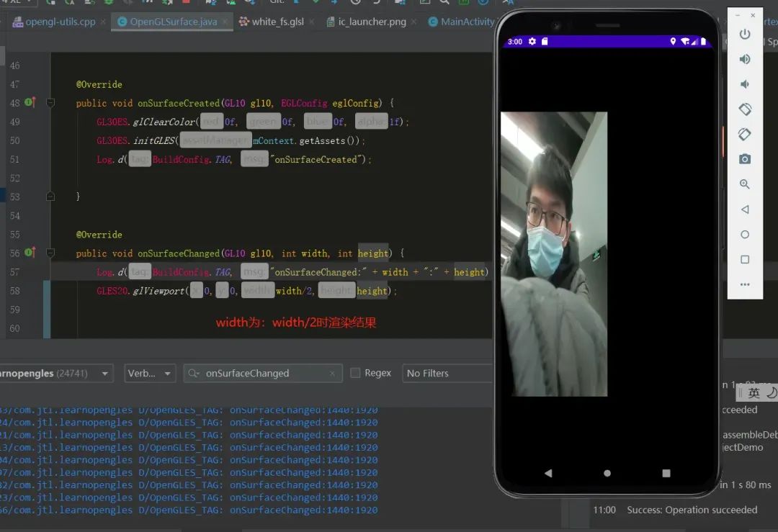778x532 pixels.
Task: Click the emulator zoom magnifier icon
Action: click(745, 184)
